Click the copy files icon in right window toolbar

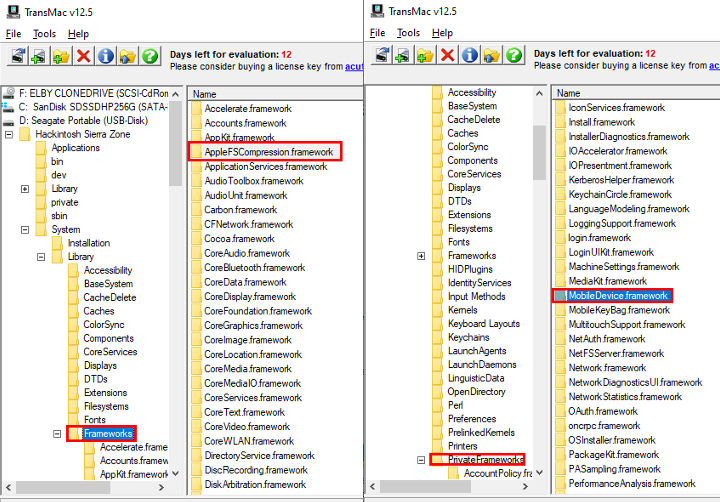(x=402, y=56)
